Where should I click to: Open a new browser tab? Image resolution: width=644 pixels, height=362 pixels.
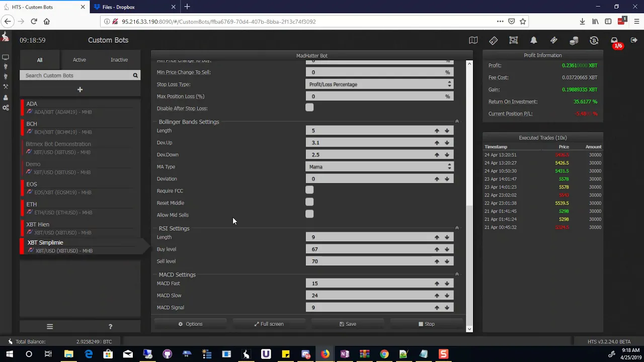click(x=187, y=7)
